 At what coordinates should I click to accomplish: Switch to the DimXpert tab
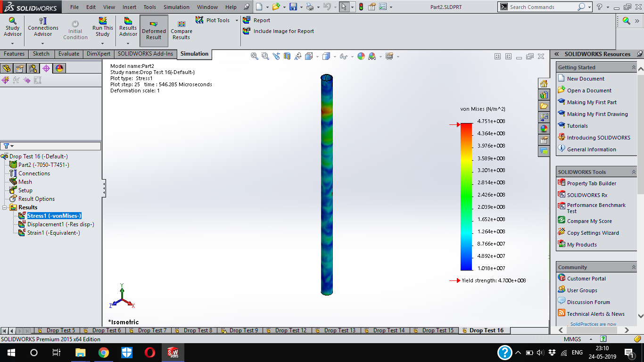(x=99, y=54)
